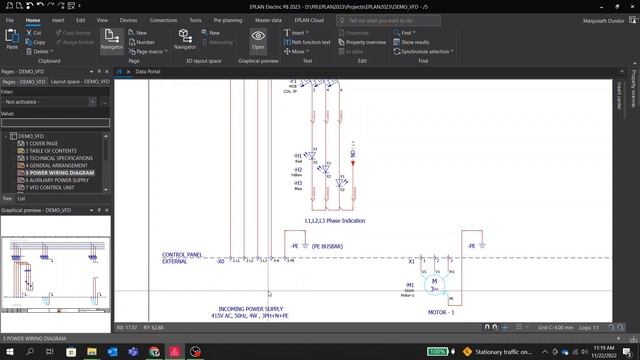This screenshot has height=360, width=640.
Task: Click the filter browse '...' button
Action: (x=104, y=102)
